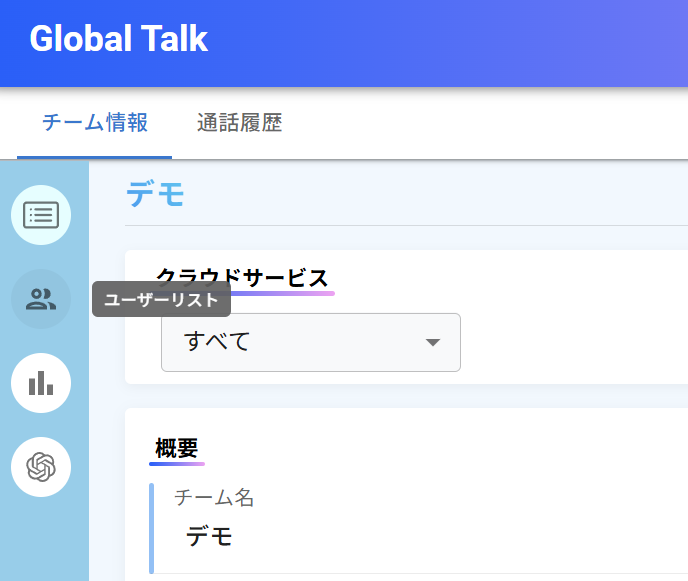Click empty header area right of Global Talk
Screen dimensions: 688x581
(450, 40)
